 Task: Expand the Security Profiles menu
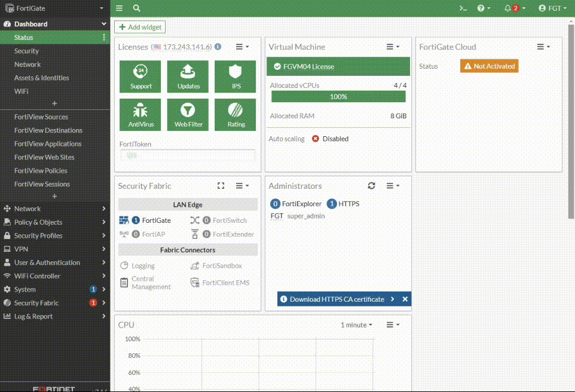point(55,235)
